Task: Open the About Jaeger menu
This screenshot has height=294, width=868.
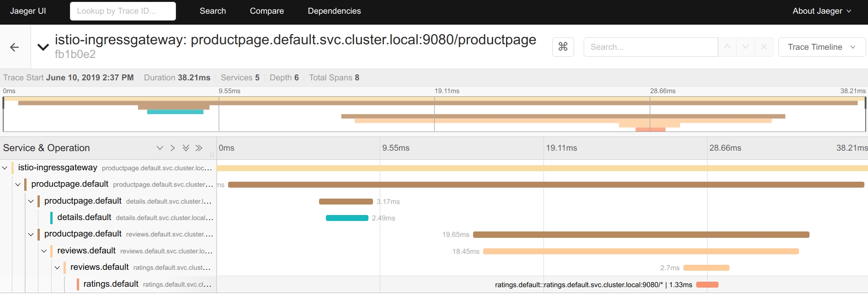Action: pyautogui.click(x=821, y=11)
